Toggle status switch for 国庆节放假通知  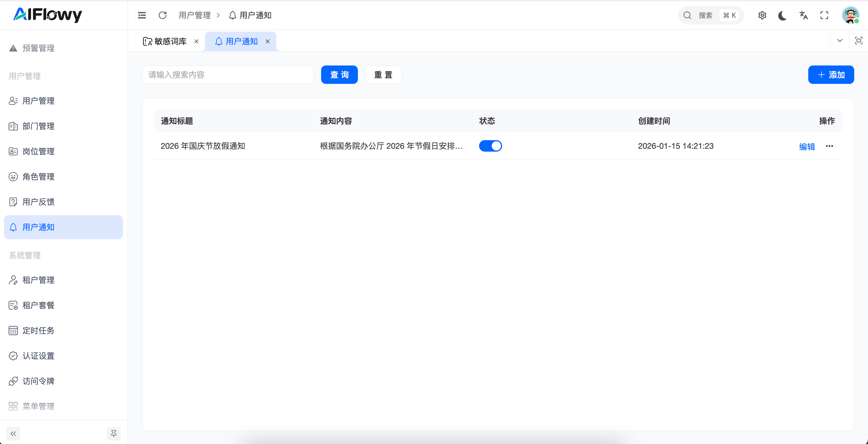pos(490,146)
